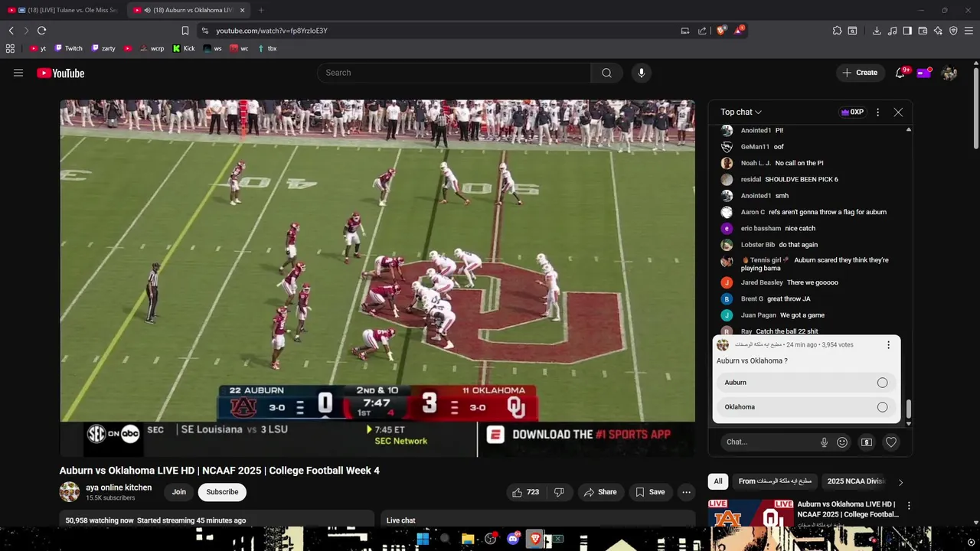Screen dimensions: 980x551
Task: Close the live chat panel
Action: (x=898, y=112)
